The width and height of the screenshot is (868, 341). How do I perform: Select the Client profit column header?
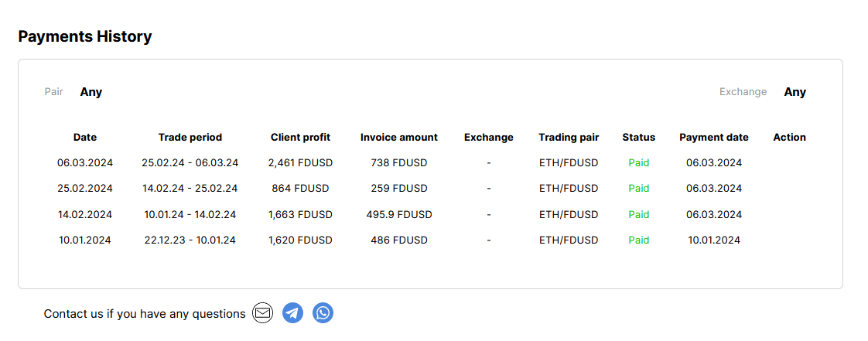point(301,138)
